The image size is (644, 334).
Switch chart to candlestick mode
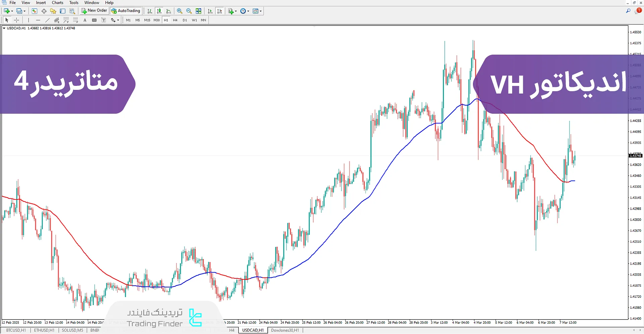click(159, 11)
